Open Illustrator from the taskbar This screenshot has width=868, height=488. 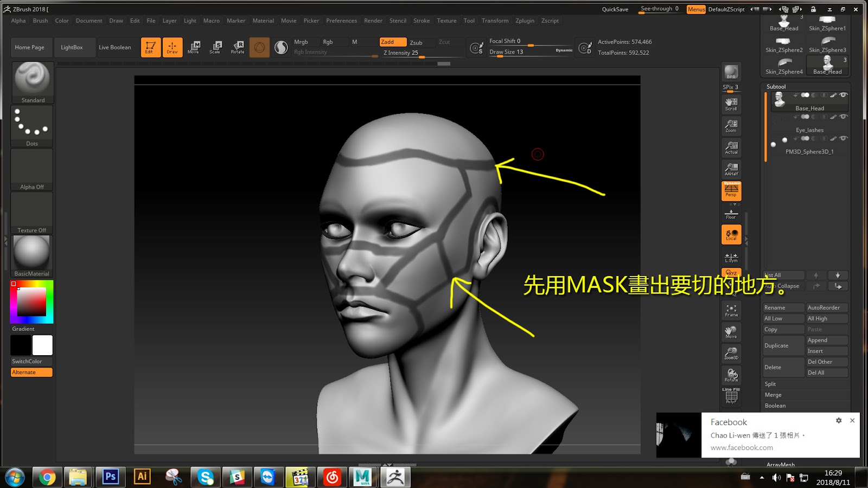click(142, 477)
